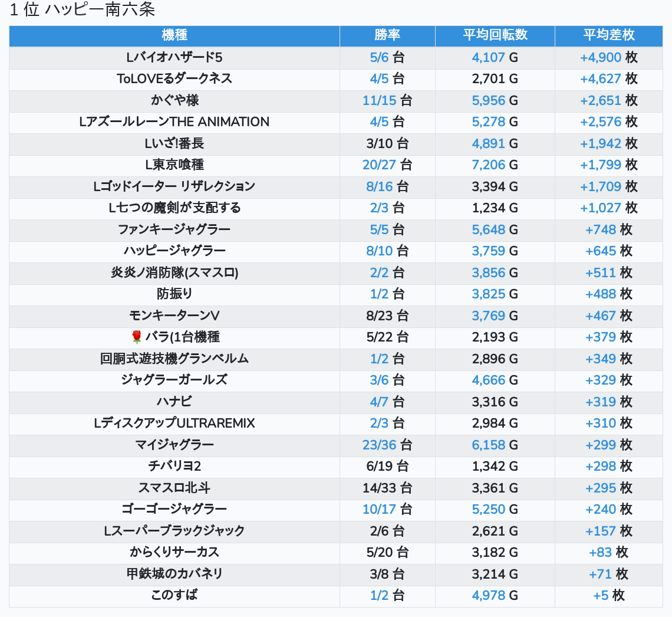The image size is (672, 617).
Task: Click the 14/33 台 win rate cell
Action: coord(387,488)
